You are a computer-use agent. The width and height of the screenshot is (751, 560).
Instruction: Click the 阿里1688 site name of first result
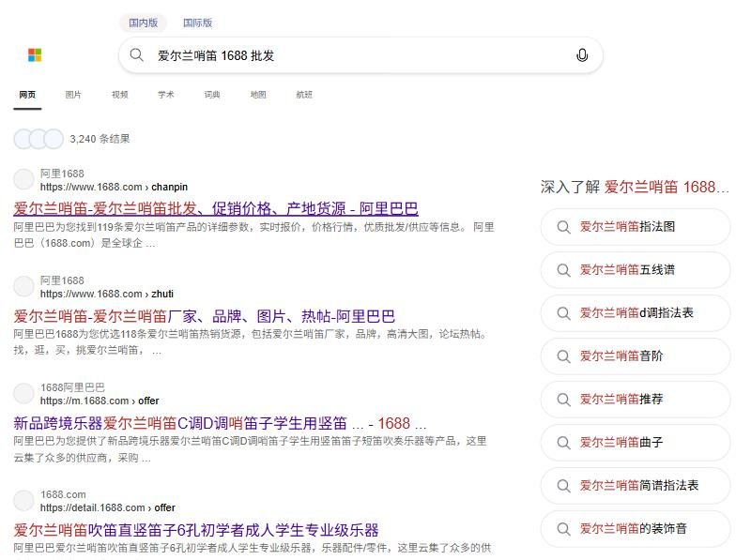[62, 174]
